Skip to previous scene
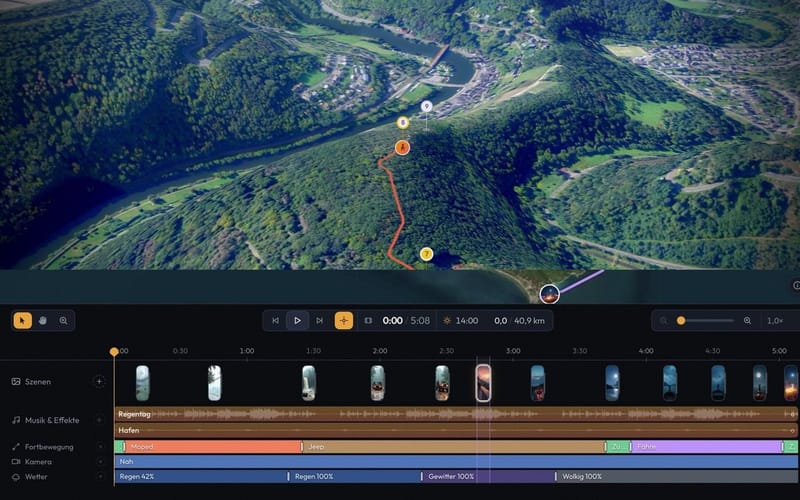Image resolution: width=800 pixels, height=500 pixels. pos(276,320)
